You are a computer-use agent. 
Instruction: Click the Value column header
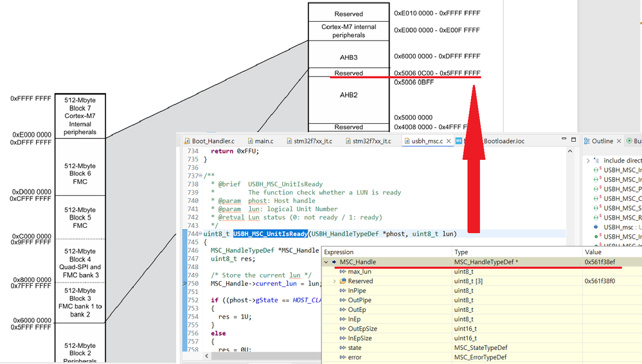[x=593, y=252]
